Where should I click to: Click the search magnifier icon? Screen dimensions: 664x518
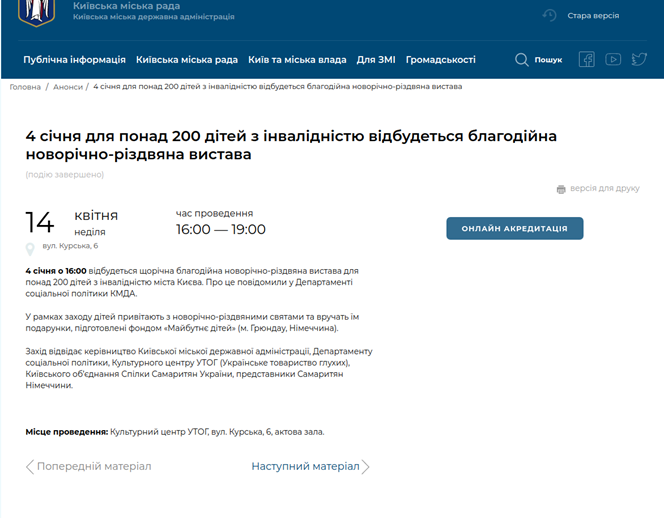point(522,60)
